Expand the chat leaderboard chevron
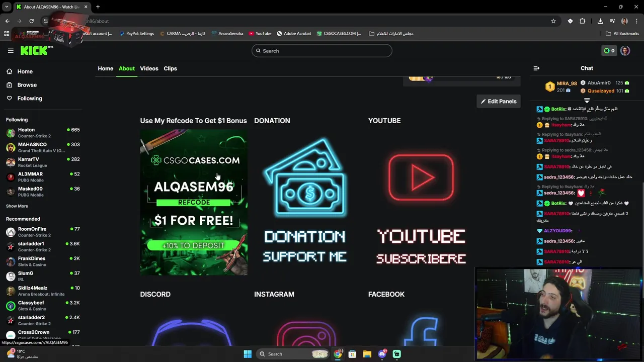This screenshot has width=644, height=362. point(587,101)
